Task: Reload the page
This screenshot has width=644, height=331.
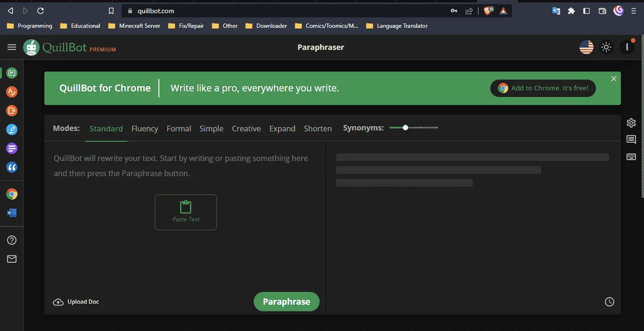Action: pos(41,10)
